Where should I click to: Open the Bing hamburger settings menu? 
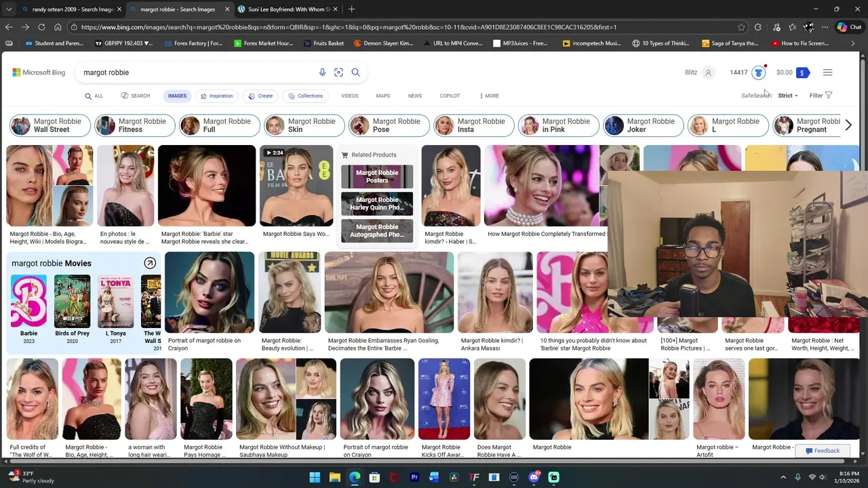point(827,73)
